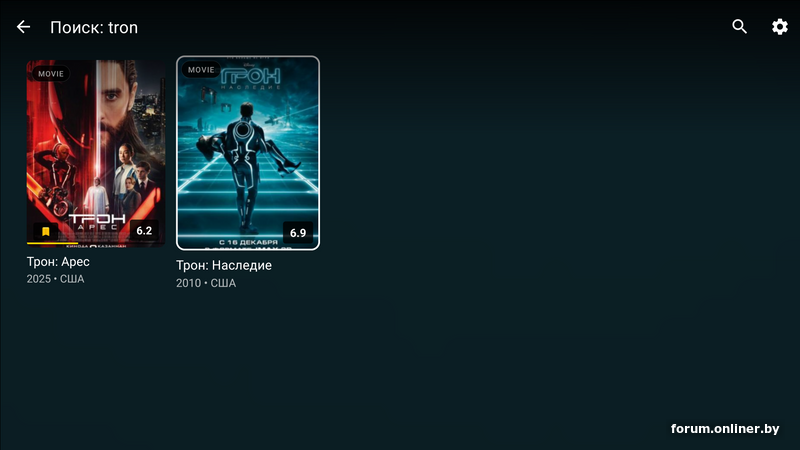Click the 2025 • США text

click(x=55, y=279)
